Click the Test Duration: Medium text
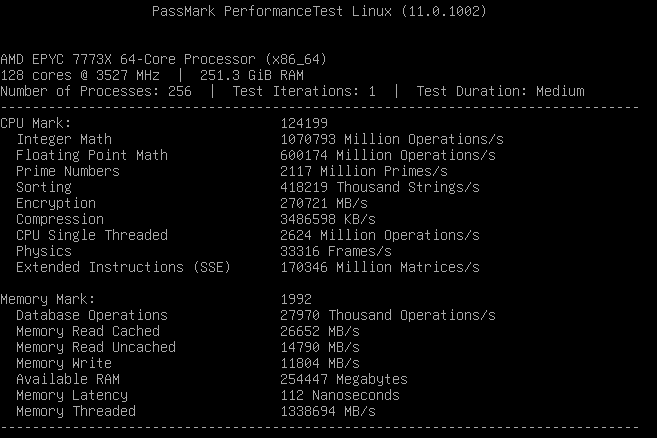 pyautogui.click(x=500, y=91)
